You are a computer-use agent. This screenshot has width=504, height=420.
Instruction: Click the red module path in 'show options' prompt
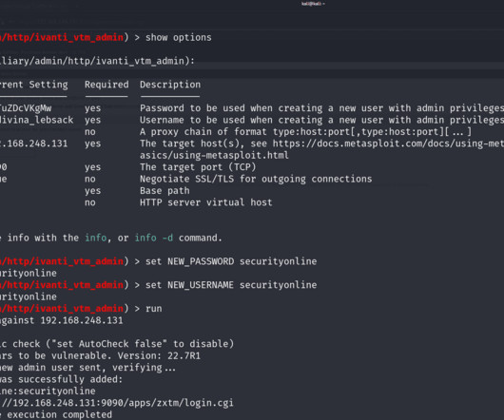62,38
